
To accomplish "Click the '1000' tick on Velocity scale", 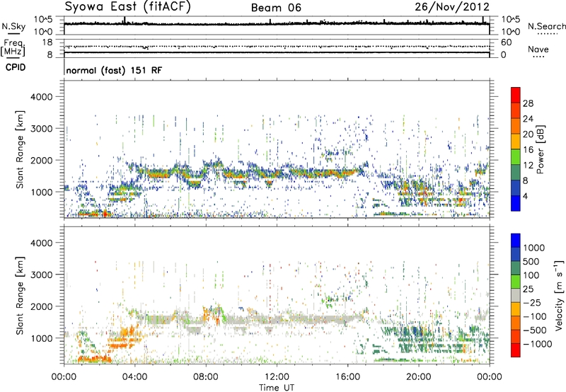I will tap(533, 248).
